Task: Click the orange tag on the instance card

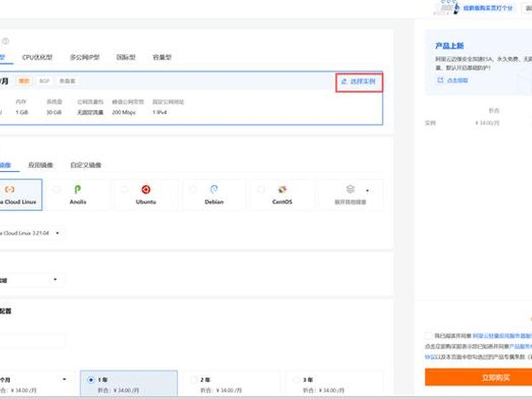Action: [x=24, y=80]
